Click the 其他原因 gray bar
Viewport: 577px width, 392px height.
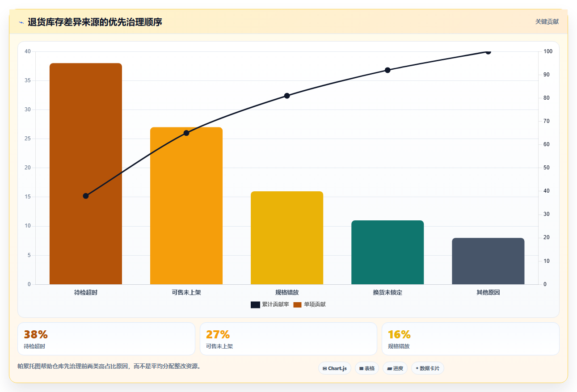point(488,261)
